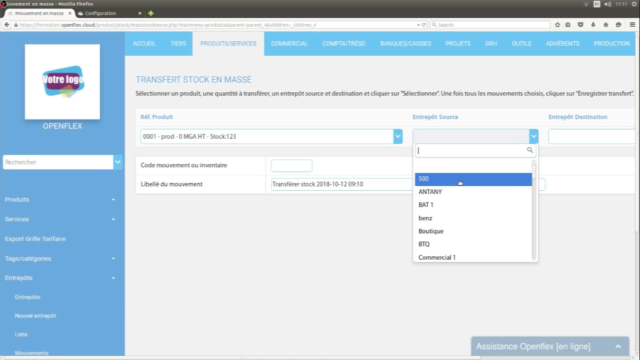
Task: Click the bookmark star icon
Action: (557, 25)
